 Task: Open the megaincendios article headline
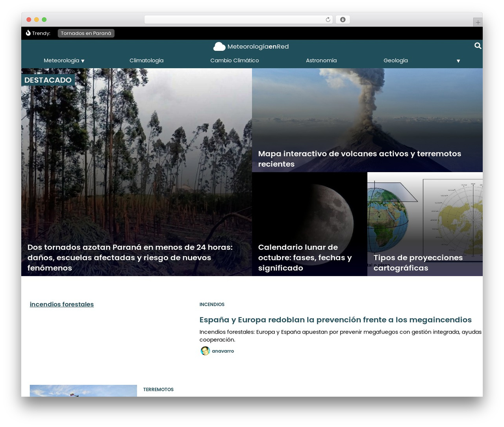pos(335,319)
